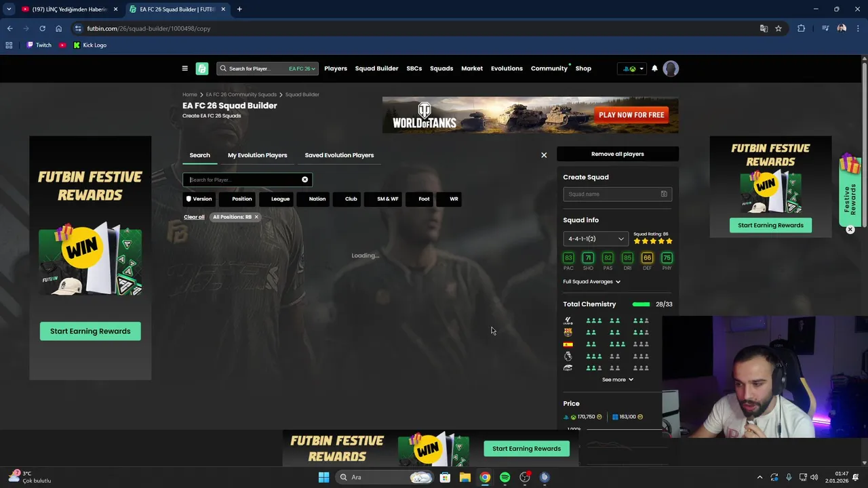Open the YouTube bookmark icon
Viewport: 868px width, 488px height.
62,45
